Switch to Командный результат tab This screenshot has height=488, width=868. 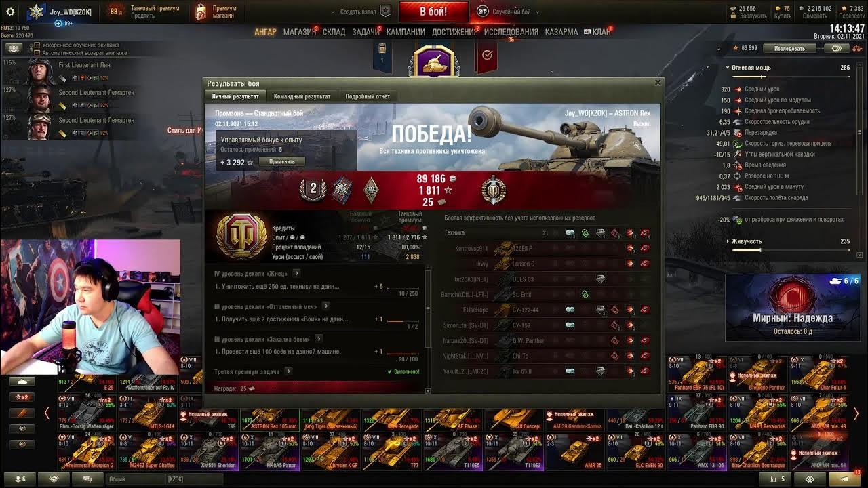tap(302, 96)
